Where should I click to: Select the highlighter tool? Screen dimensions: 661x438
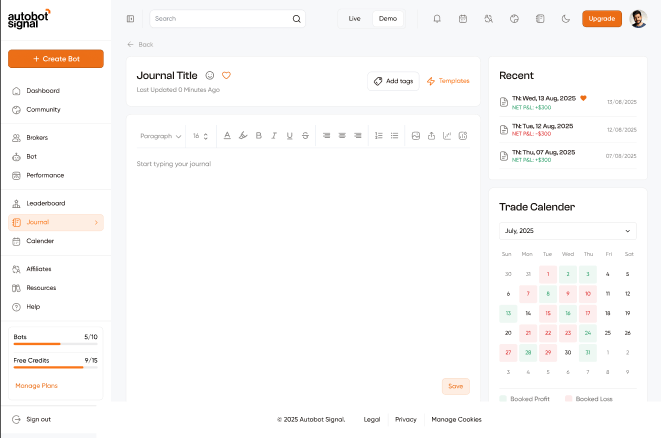[x=243, y=136]
